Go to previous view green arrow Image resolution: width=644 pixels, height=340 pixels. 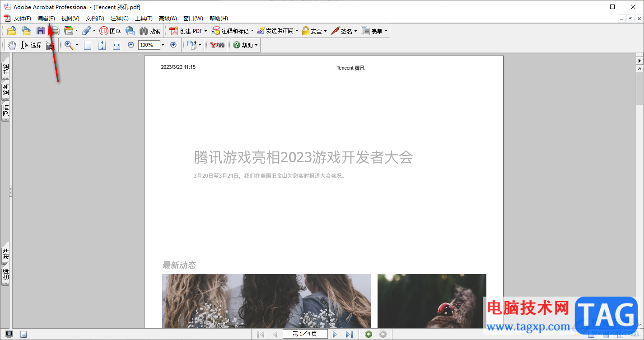[369, 334]
